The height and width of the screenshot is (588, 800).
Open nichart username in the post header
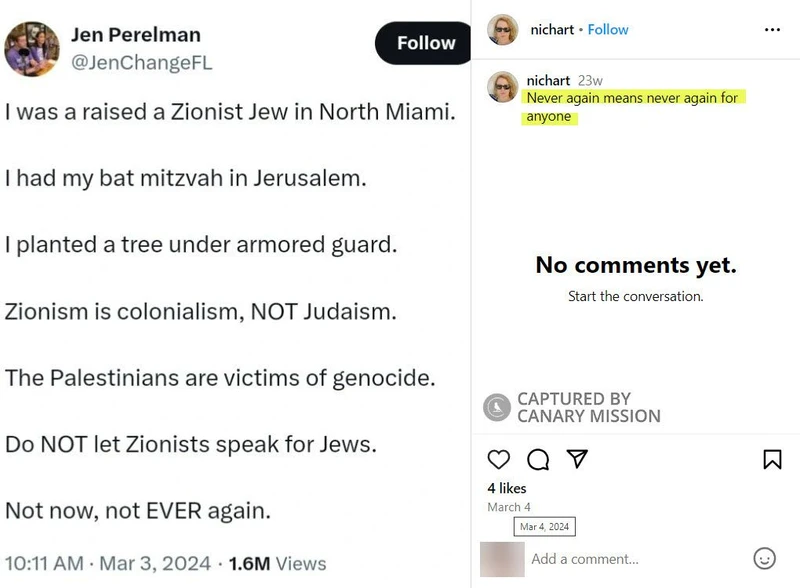tap(550, 30)
